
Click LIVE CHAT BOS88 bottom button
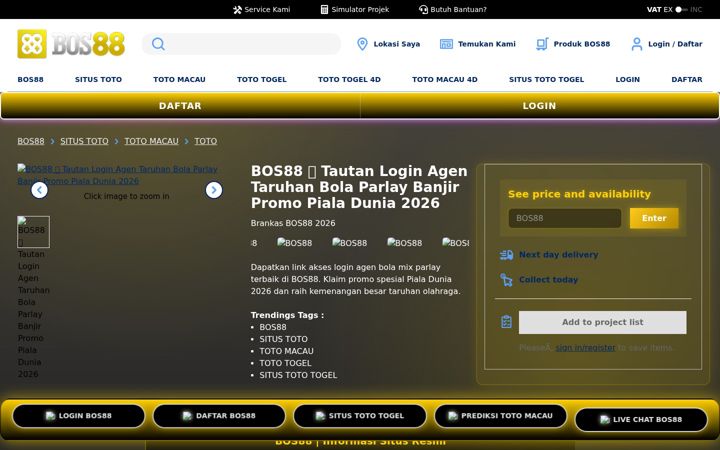[x=641, y=420]
